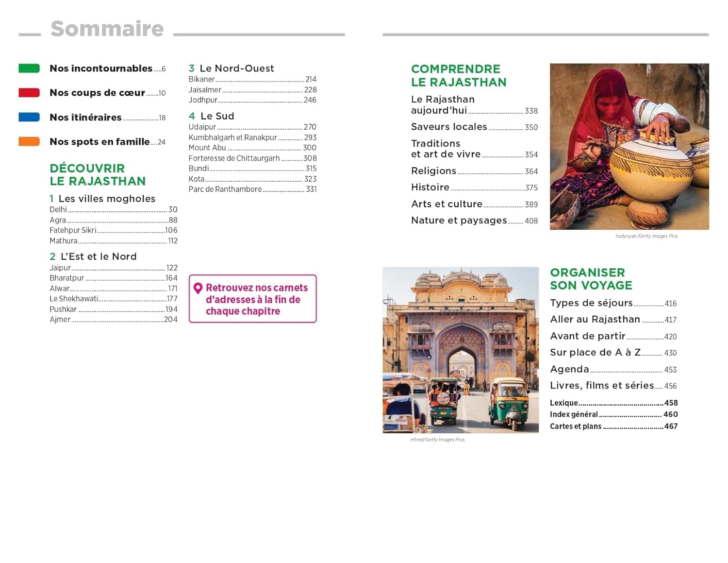Click the pink location pin icon
The height and width of the screenshot is (563, 728).
198,288
